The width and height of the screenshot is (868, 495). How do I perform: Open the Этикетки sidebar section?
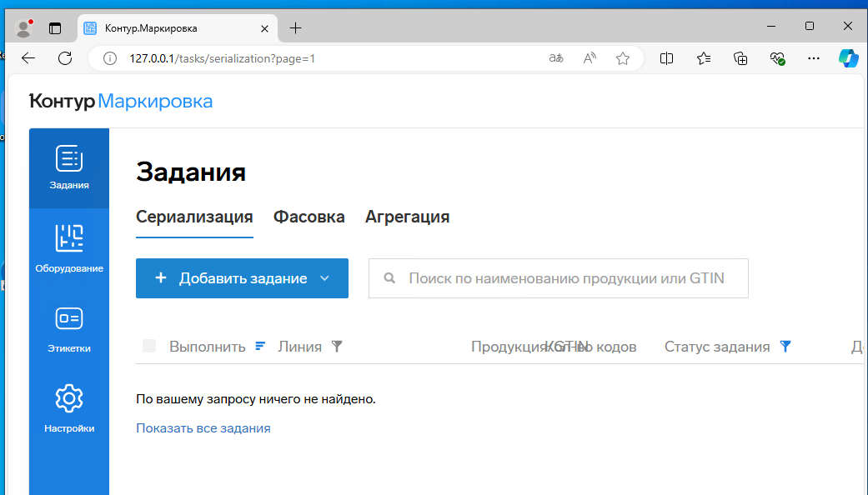69,328
